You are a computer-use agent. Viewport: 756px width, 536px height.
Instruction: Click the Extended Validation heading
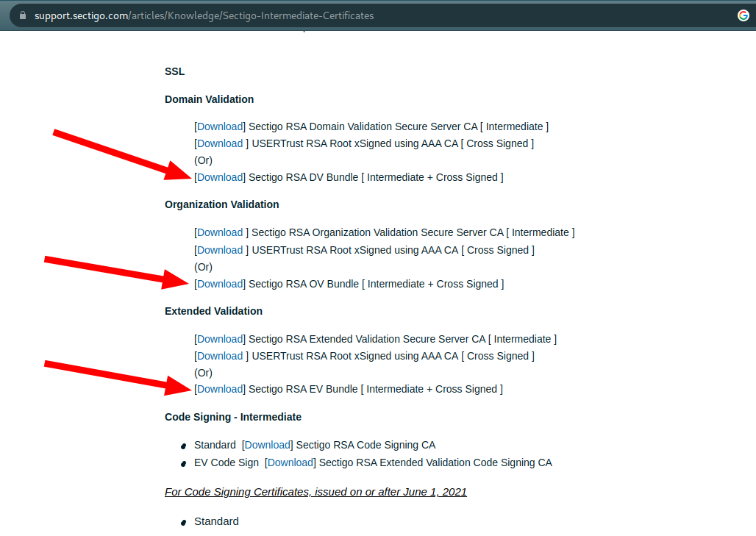tap(213, 310)
